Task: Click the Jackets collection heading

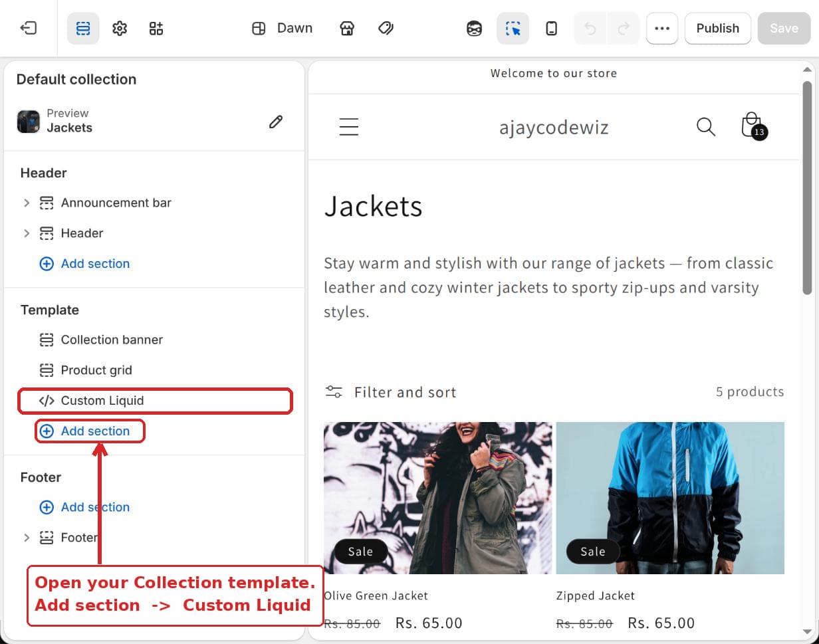Action: pos(373,207)
